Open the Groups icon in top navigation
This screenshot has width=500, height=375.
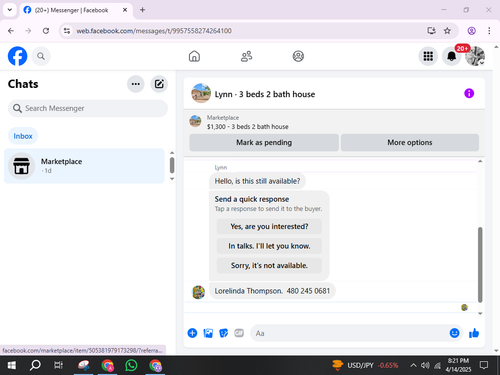298,56
